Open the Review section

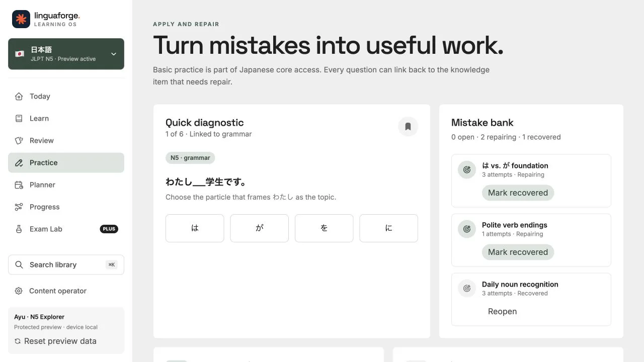66,141
